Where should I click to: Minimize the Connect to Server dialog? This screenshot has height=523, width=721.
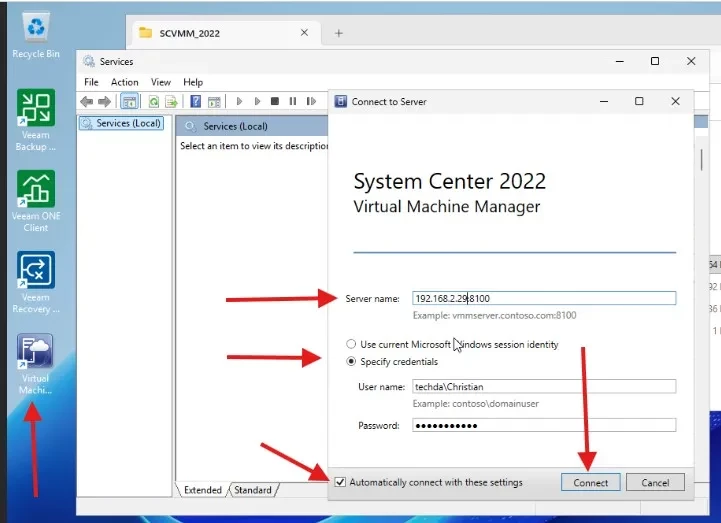604,101
